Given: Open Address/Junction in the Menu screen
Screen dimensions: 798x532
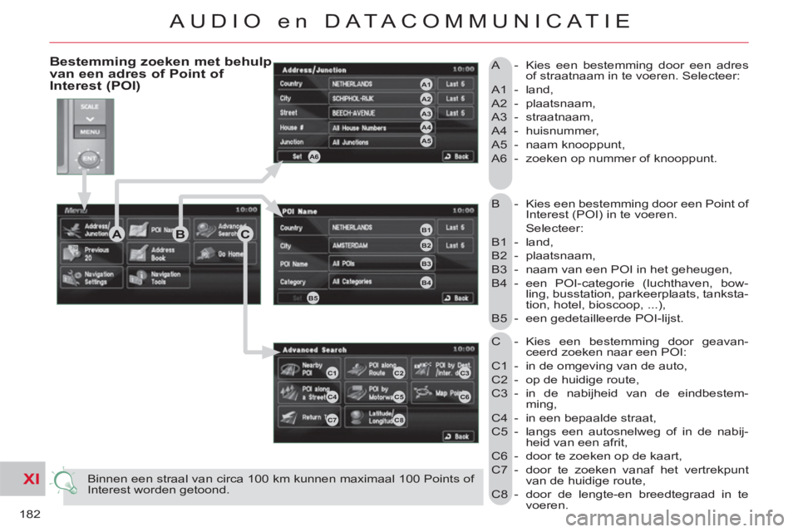Looking at the screenshot, I should tap(91, 229).
